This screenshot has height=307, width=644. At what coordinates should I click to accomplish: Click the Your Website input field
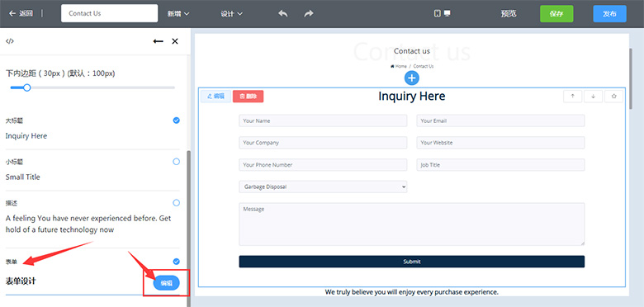(x=500, y=143)
